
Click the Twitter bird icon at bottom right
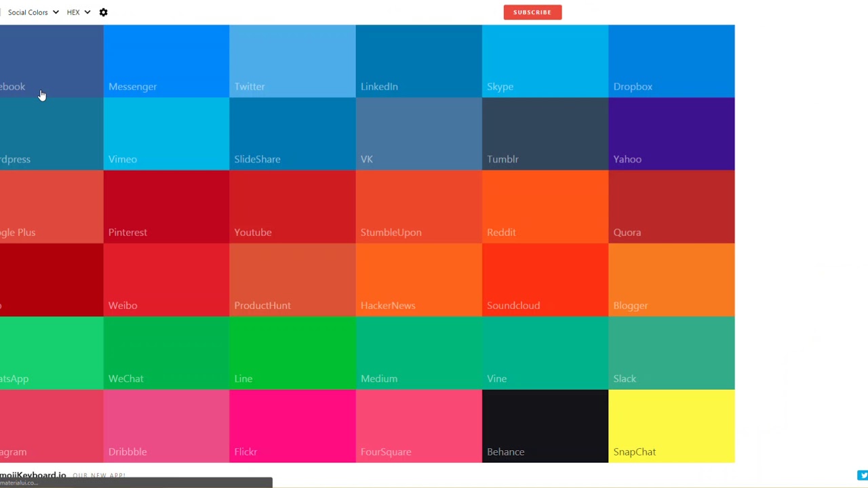click(863, 475)
